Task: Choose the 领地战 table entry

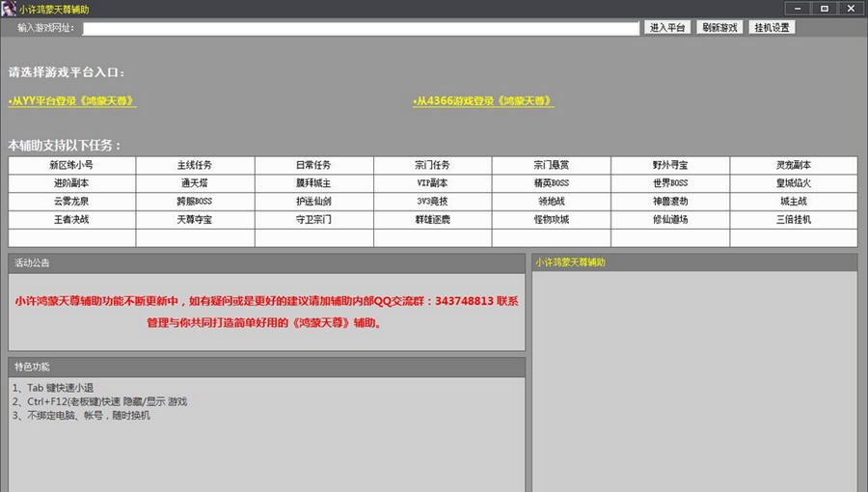Action: coord(552,202)
